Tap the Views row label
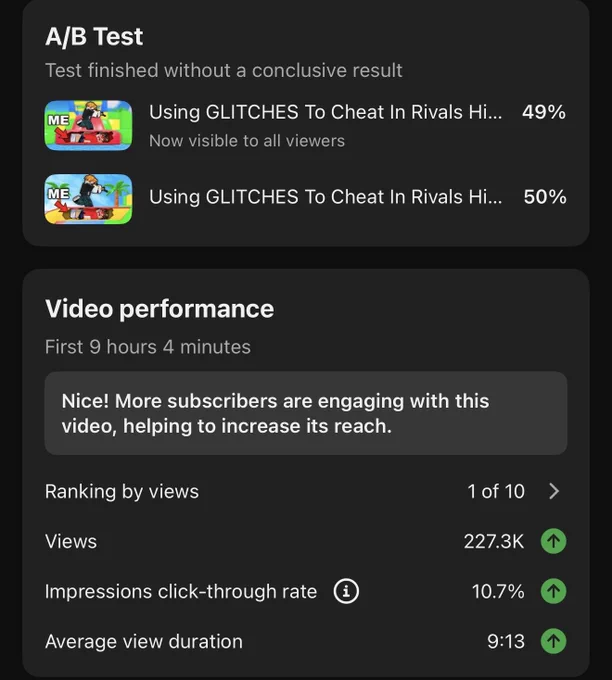The image size is (612, 680). coord(71,541)
